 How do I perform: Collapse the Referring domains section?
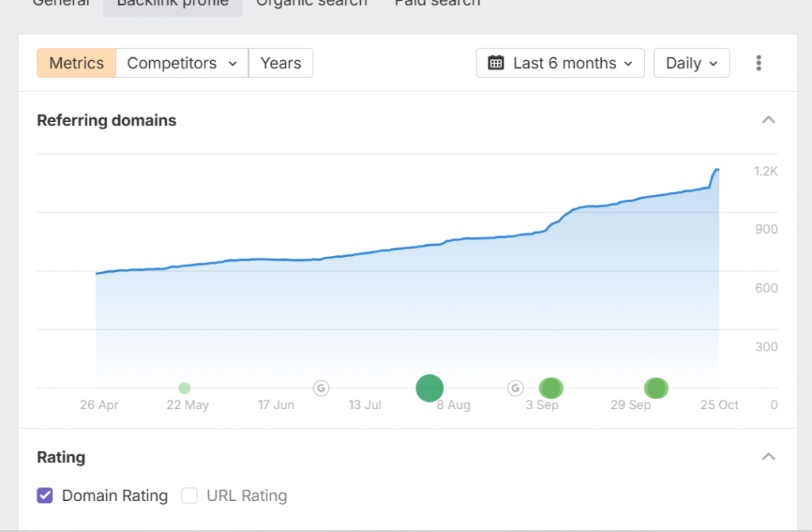[768, 121]
